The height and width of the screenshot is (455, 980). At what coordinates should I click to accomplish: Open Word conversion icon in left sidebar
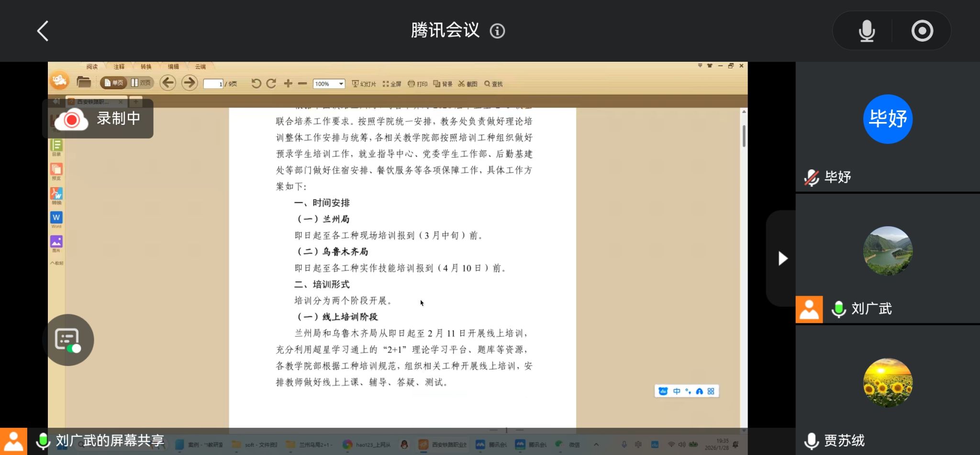[x=56, y=218]
